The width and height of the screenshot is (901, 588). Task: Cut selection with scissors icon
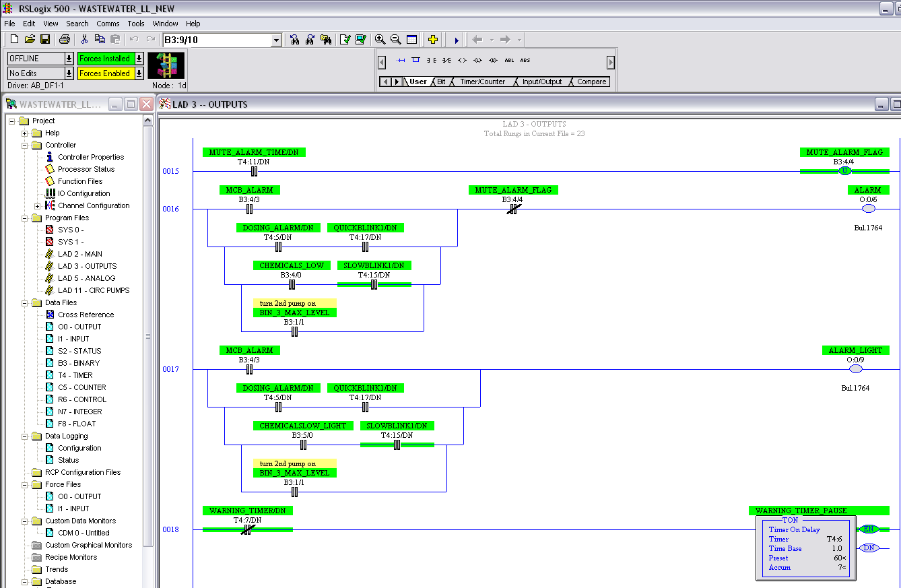(x=84, y=40)
